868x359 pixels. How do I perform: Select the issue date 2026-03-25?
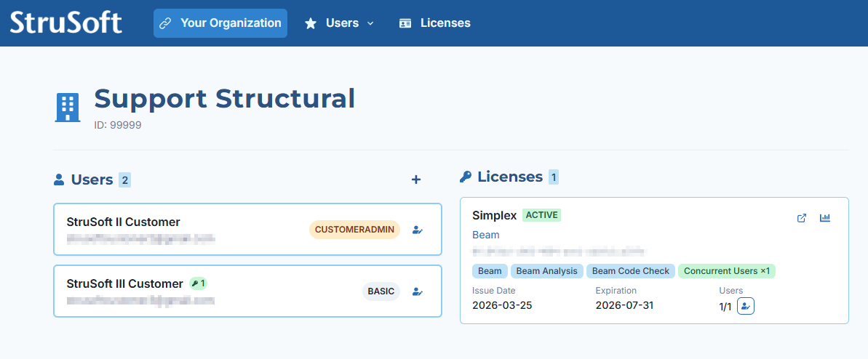[502, 305]
